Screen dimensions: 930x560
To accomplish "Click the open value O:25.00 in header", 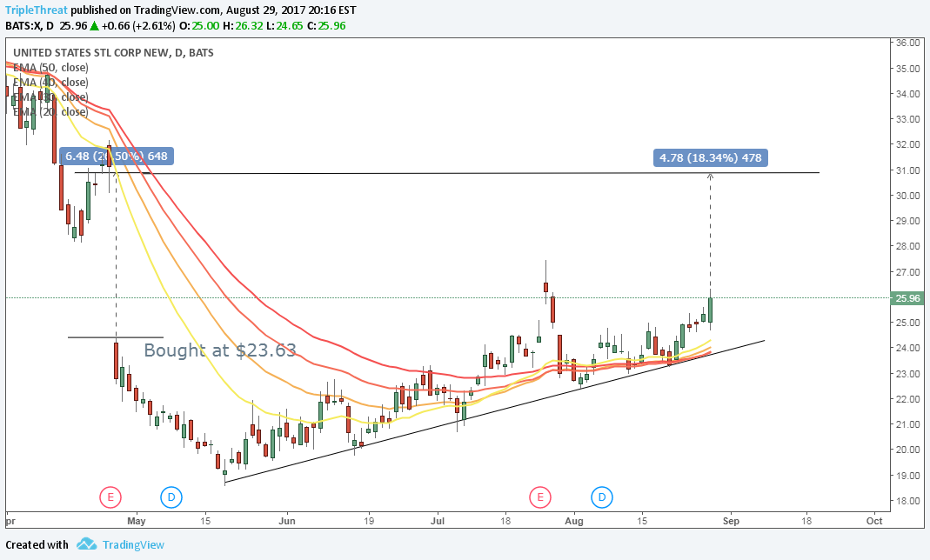I will click(x=199, y=26).
